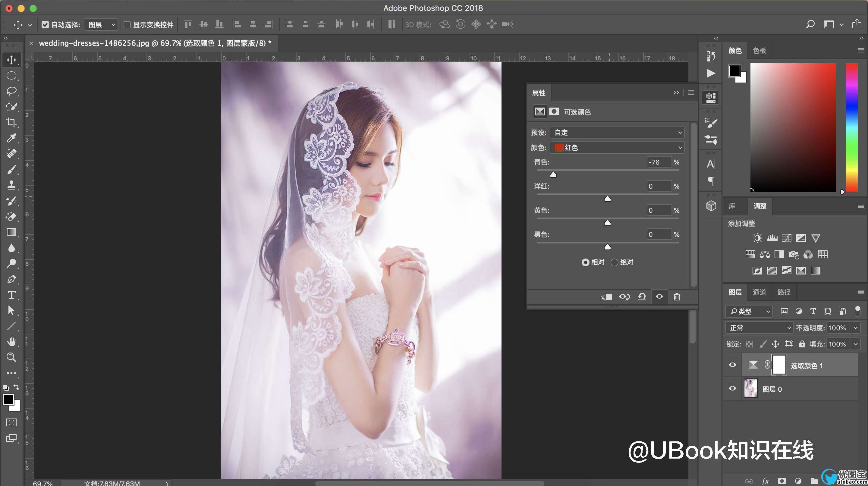Add a Curves adjustment from Adjustments panel
This screenshot has width=868, height=486.
click(786, 238)
